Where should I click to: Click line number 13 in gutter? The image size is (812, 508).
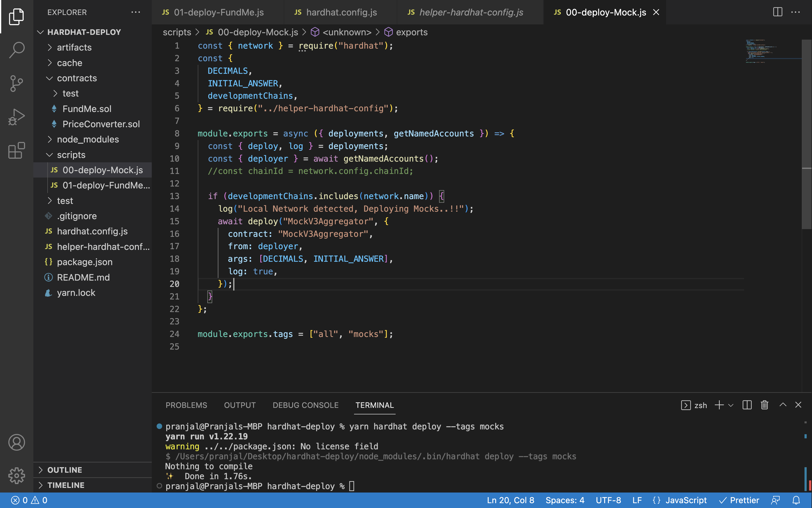(x=174, y=196)
